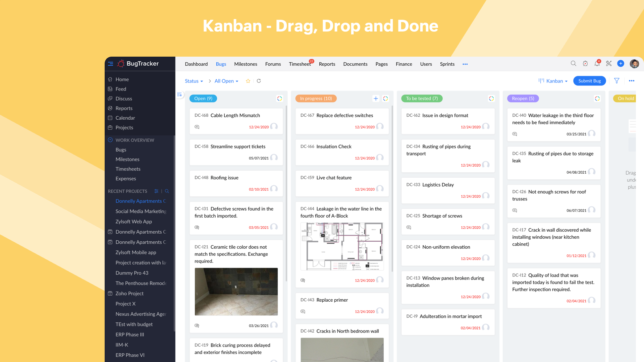Collapse the Work Overview section
The height and width of the screenshot is (362, 644).
pyautogui.click(x=110, y=140)
